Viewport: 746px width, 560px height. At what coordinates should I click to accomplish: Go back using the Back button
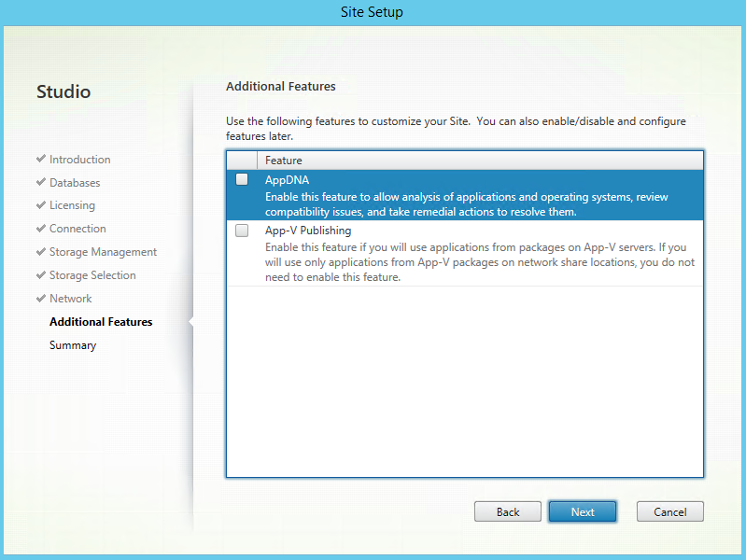[x=508, y=511]
